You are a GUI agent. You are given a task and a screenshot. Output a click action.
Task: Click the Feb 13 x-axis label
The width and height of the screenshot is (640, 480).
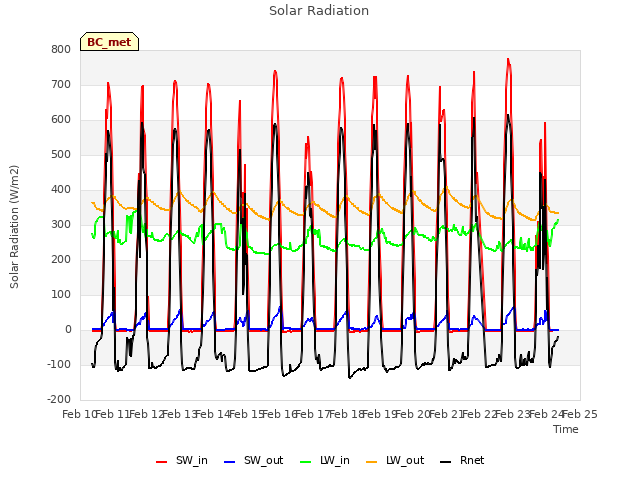click(180, 415)
